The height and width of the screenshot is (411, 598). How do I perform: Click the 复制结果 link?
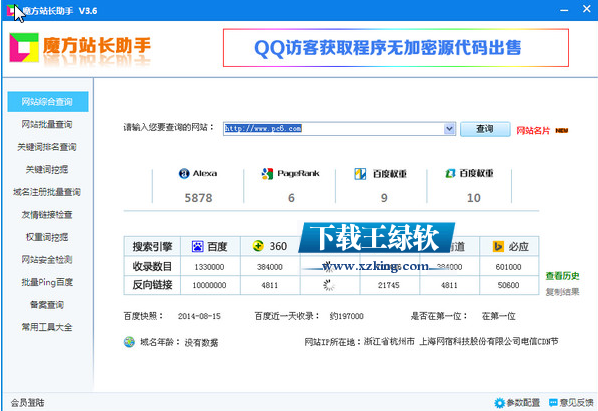tap(562, 292)
